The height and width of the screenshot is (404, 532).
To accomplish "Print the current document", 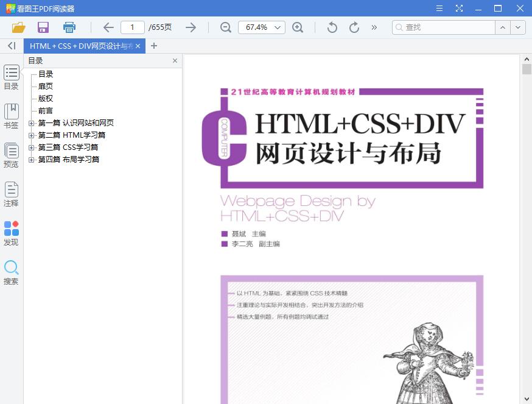I will click(x=69, y=27).
